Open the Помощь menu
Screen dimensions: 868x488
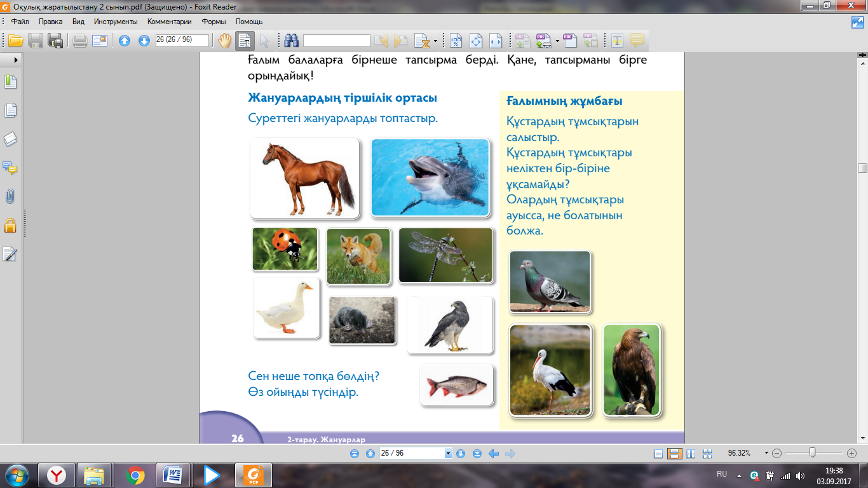point(249,22)
